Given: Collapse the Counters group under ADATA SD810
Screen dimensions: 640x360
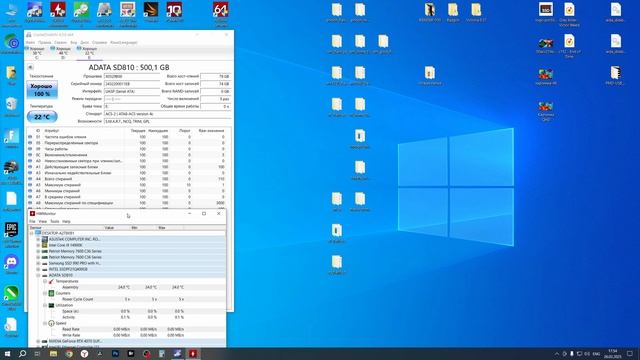Looking at the screenshot, I should point(45,293).
